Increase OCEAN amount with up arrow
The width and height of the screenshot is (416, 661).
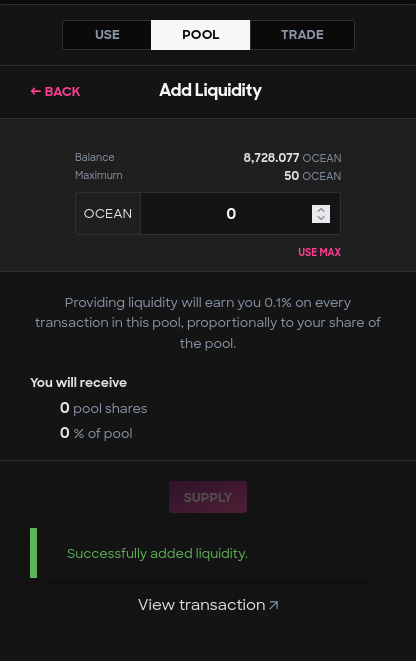click(x=321, y=210)
